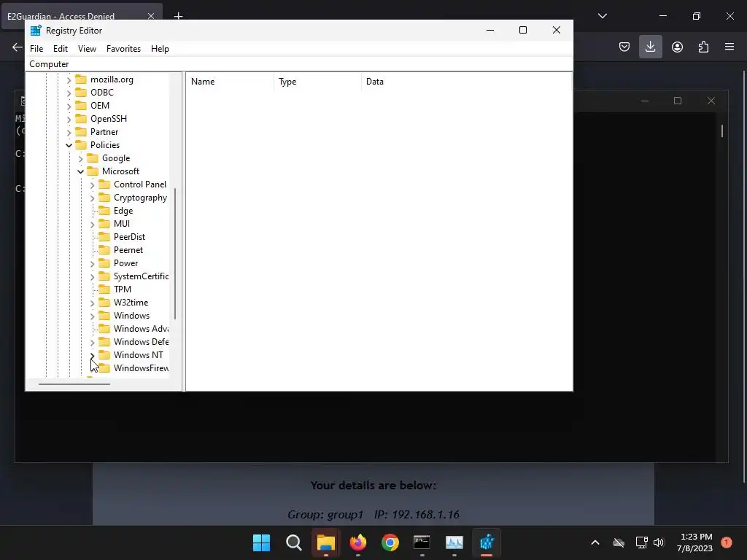The image size is (747, 560).
Task: Open File Explorer from the taskbar
Action: click(x=326, y=542)
